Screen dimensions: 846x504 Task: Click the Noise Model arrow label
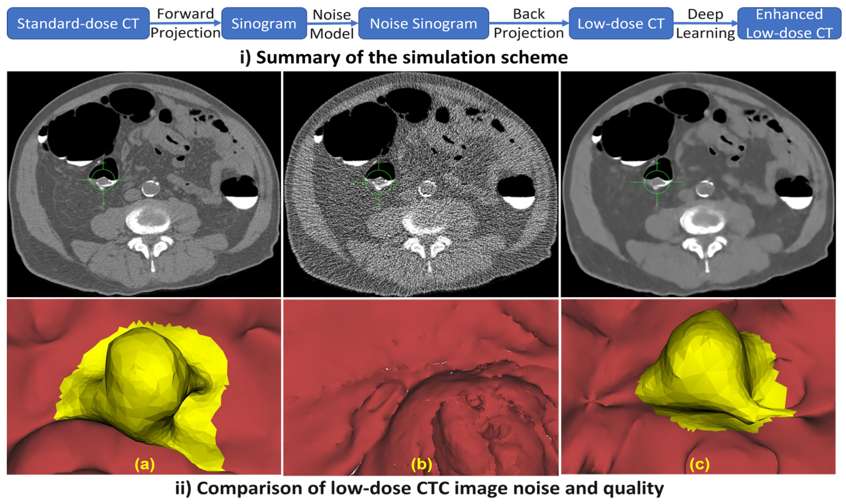click(x=332, y=24)
